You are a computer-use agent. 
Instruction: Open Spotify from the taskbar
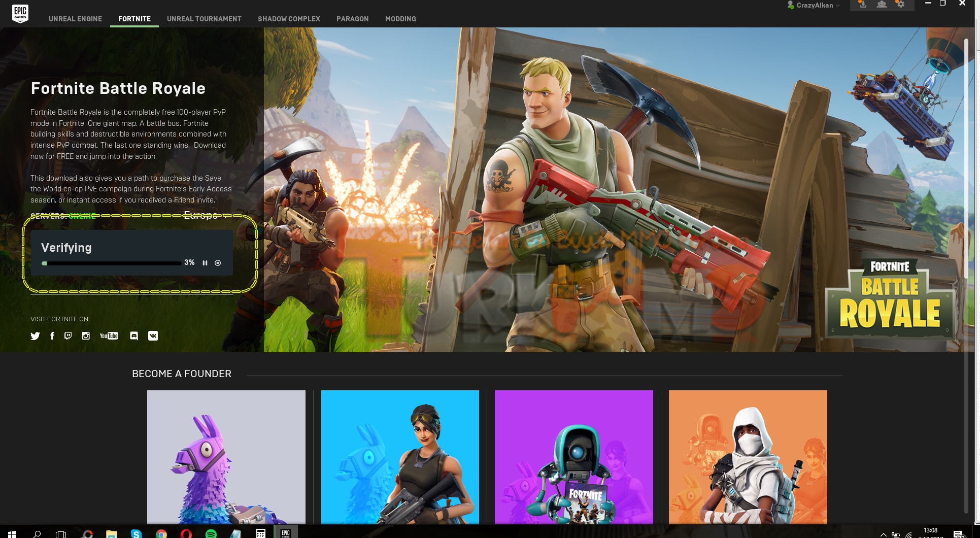[211, 533]
